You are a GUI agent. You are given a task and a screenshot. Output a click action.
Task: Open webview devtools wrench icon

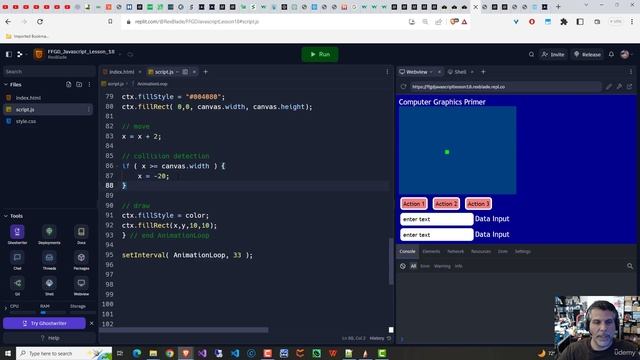[x=619, y=87]
